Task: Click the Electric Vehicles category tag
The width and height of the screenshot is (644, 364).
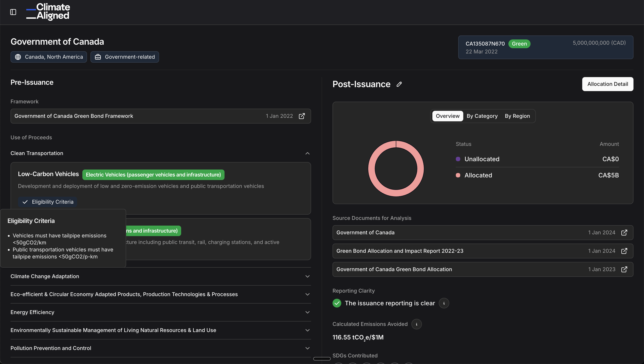Action: (153, 175)
